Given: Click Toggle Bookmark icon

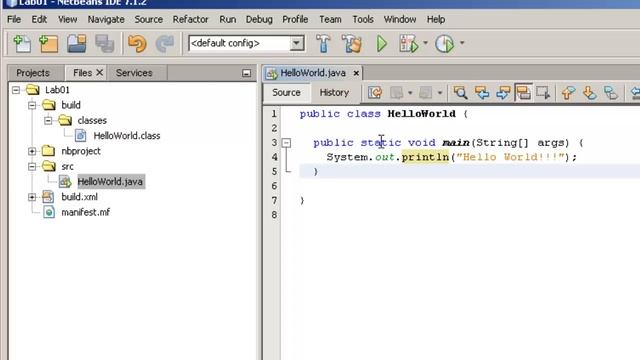Looking at the screenshot, I should click(x=611, y=93).
